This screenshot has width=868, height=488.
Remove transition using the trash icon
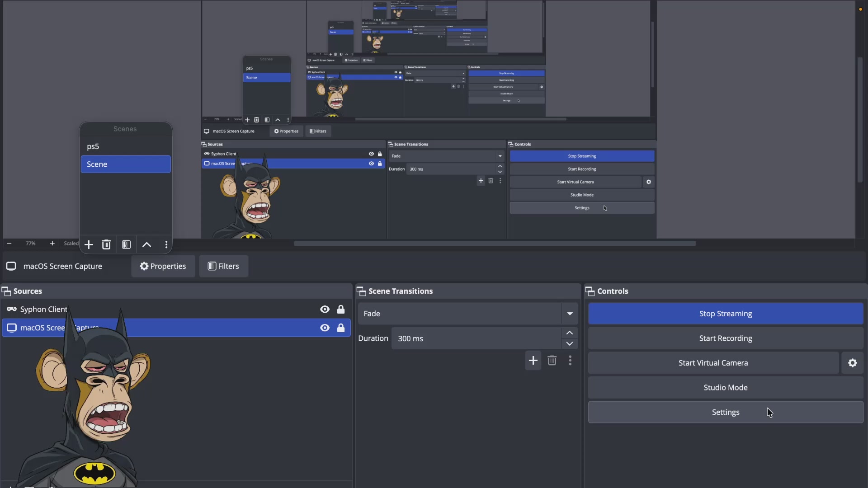(552, 360)
